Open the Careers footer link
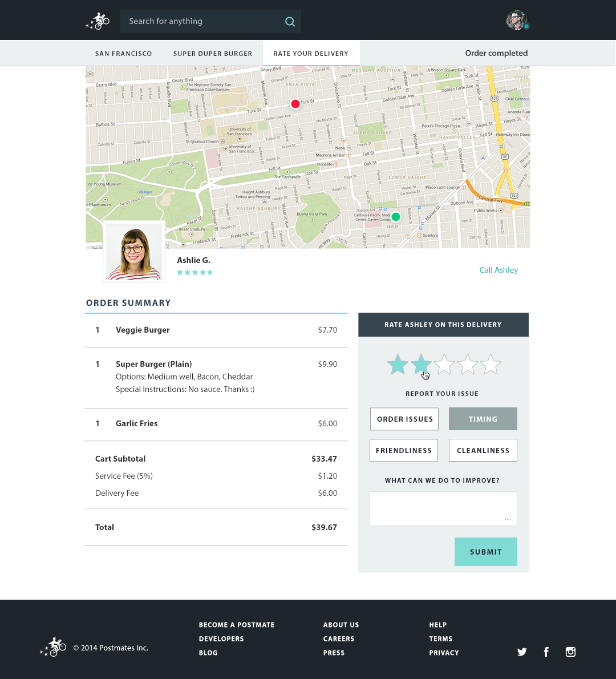 click(339, 638)
